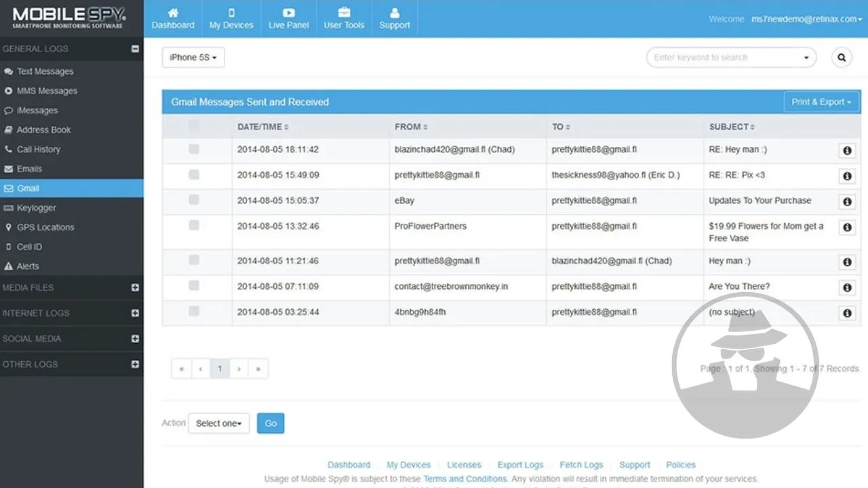Click footer Policies link
This screenshot has height=488, width=868.
(x=681, y=465)
